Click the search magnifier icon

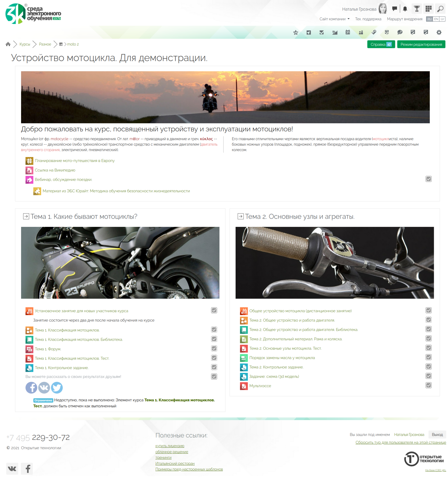[x=440, y=9]
